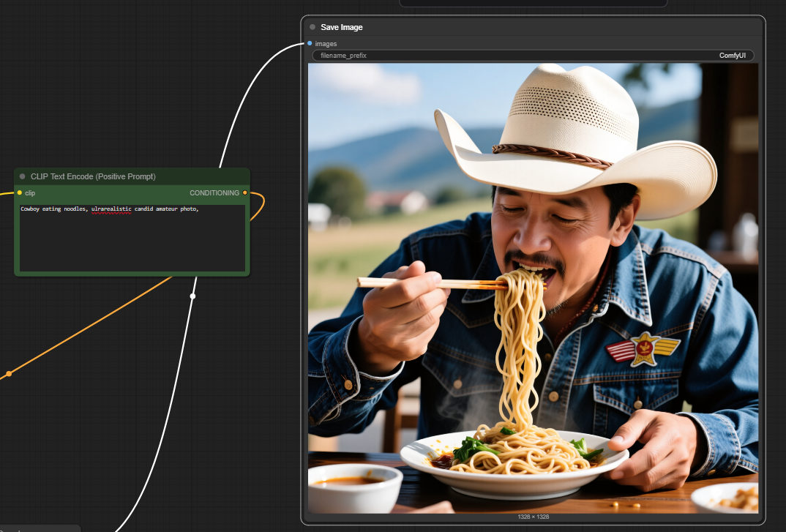
Task: Click the Save Image node collapse dot
Action: [x=312, y=27]
